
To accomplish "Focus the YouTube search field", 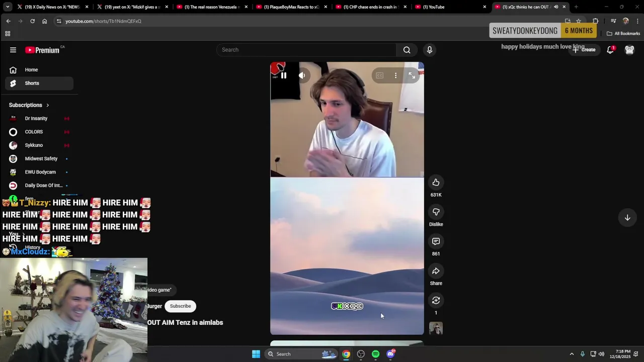I will 307,50.
